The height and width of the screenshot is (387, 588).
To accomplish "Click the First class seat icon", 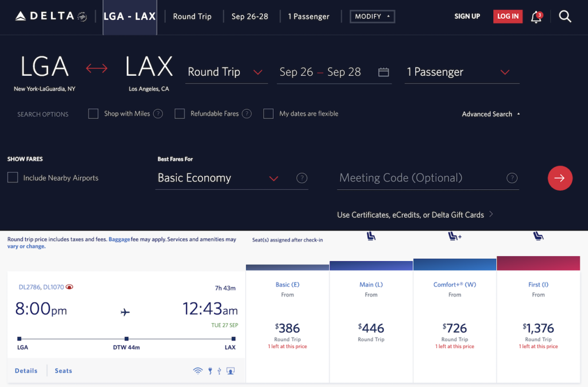I will click(x=538, y=236).
